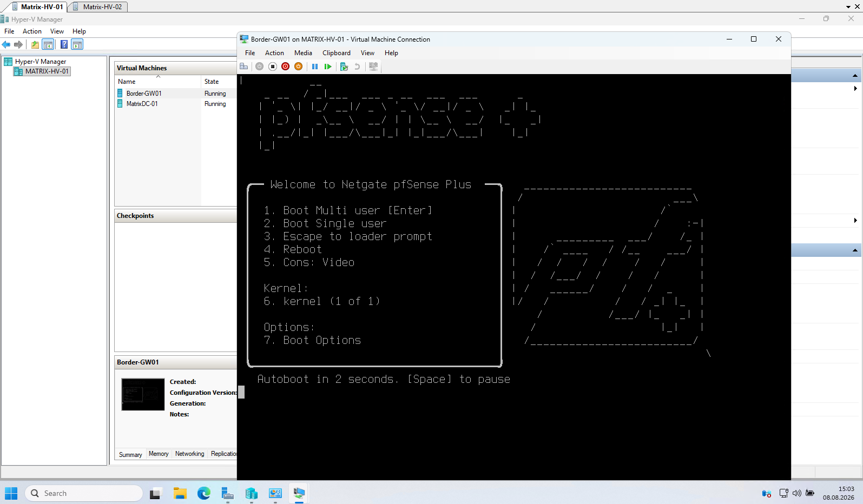Click the Checkpoint icon in VM Connection toolbar
The height and width of the screenshot is (504, 863).
[344, 67]
